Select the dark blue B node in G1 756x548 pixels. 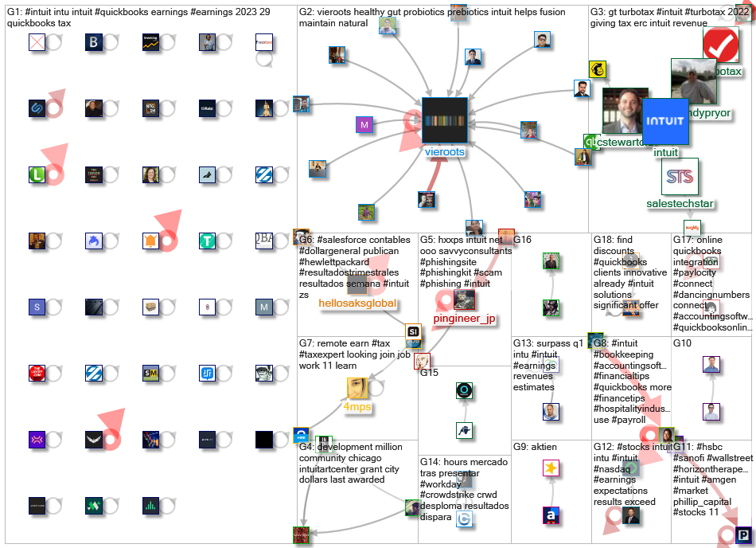tap(94, 42)
